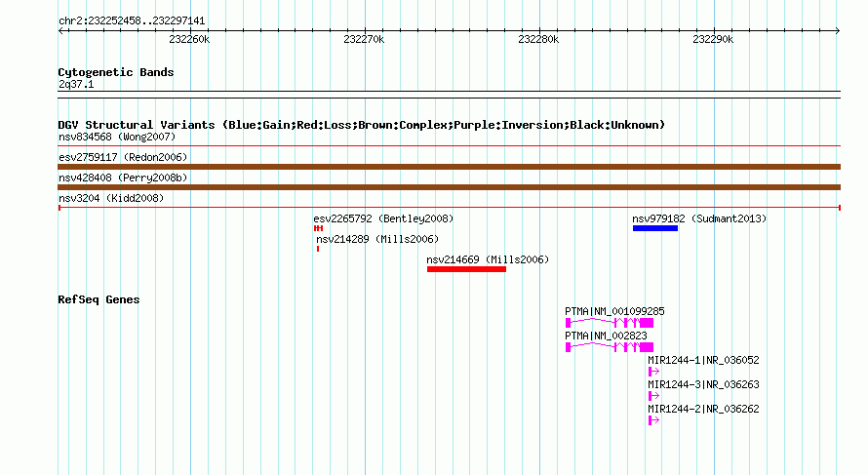Select the tiny red nsv214289 marker
This screenshot has height=475, width=868.
tap(318, 249)
